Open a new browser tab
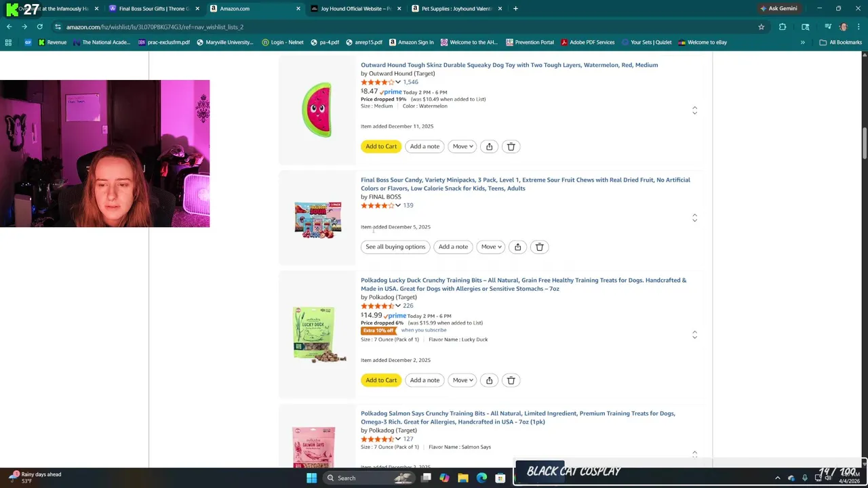The height and width of the screenshot is (488, 868). [515, 9]
